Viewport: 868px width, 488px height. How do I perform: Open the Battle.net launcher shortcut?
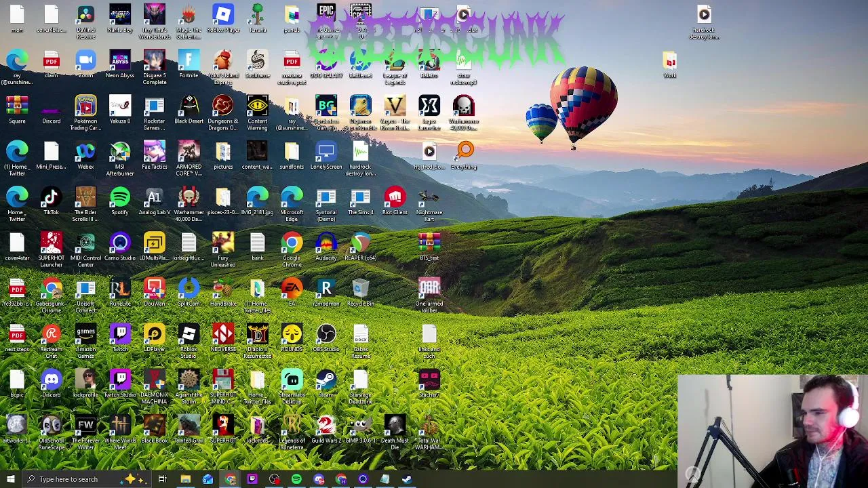(x=361, y=64)
